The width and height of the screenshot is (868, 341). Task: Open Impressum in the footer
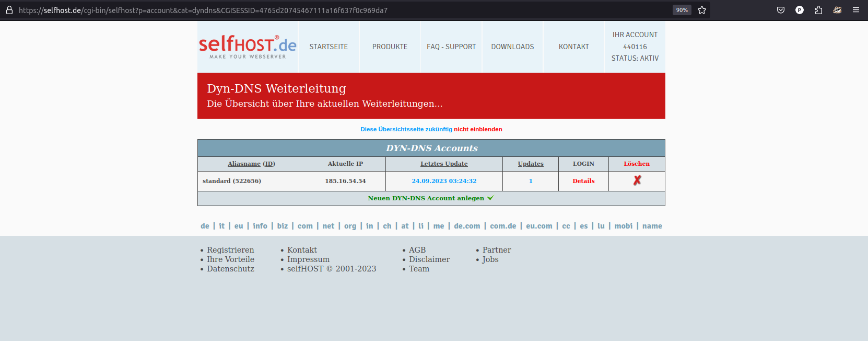(x=308, y=259)
